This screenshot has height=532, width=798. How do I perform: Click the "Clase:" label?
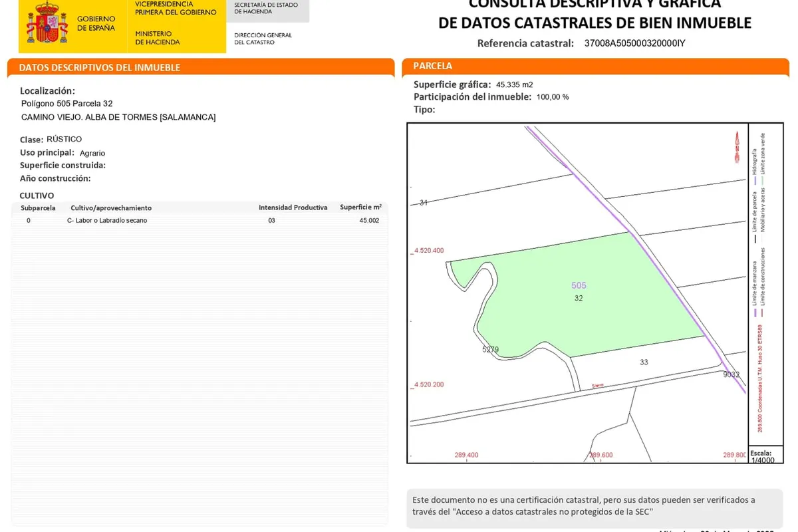[x=31, y=140]
